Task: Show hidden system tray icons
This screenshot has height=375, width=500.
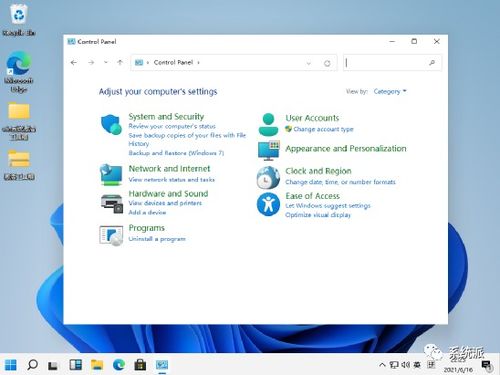Action: point(382,365)
